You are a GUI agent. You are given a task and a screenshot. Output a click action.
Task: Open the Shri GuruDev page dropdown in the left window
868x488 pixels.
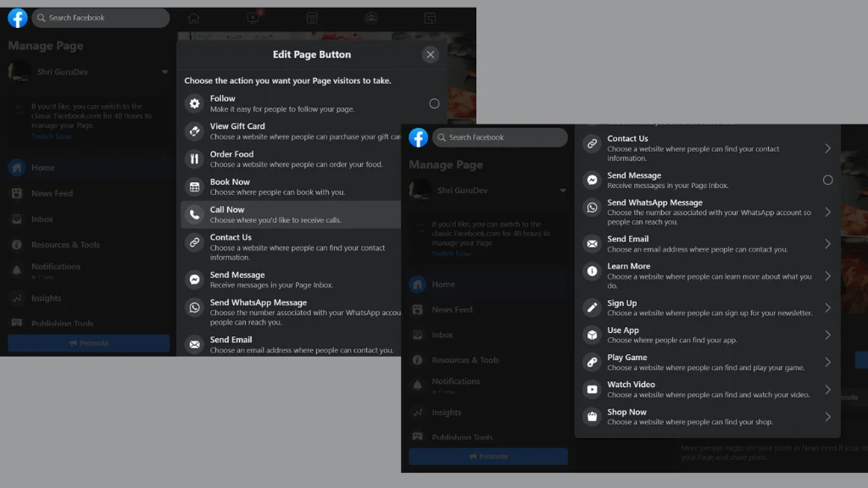(164, 72)
